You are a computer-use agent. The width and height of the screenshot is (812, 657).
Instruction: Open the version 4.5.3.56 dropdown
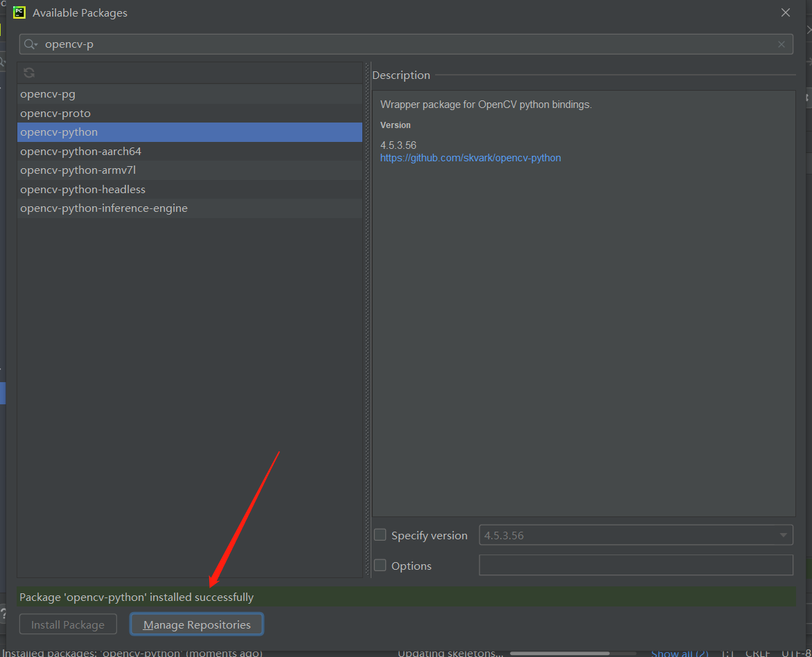(x=636, y=535)
